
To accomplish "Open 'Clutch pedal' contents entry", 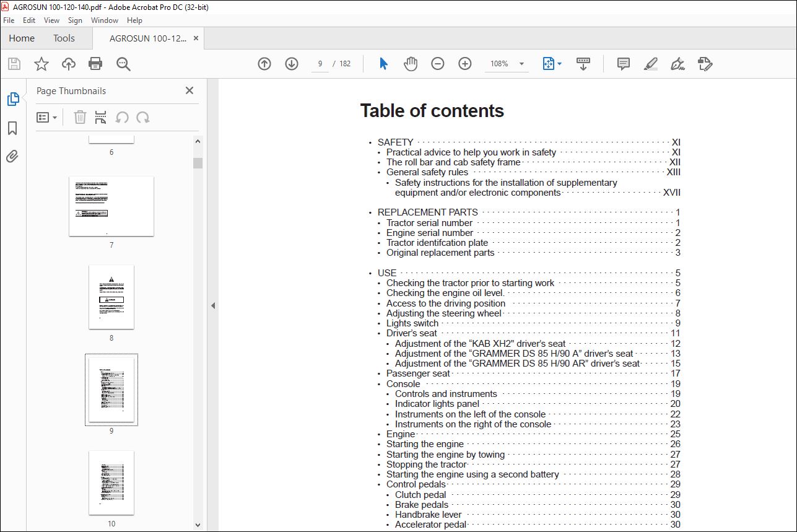I will 420,495.
